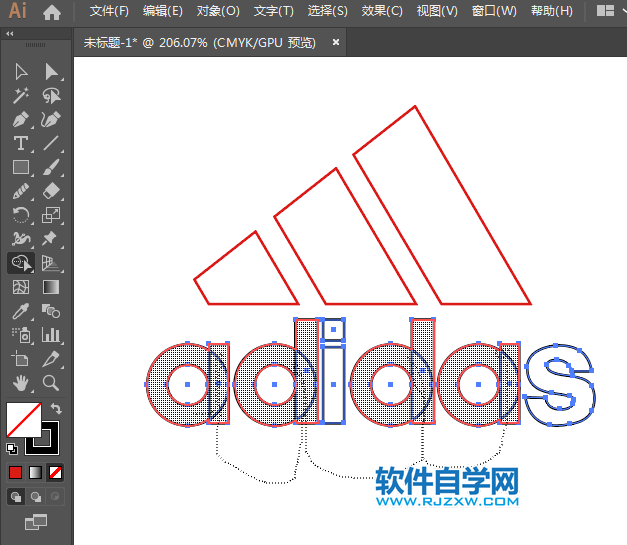627x545 pixels.
Task: Open the 文字(T) menu
Action: (274, 11)
